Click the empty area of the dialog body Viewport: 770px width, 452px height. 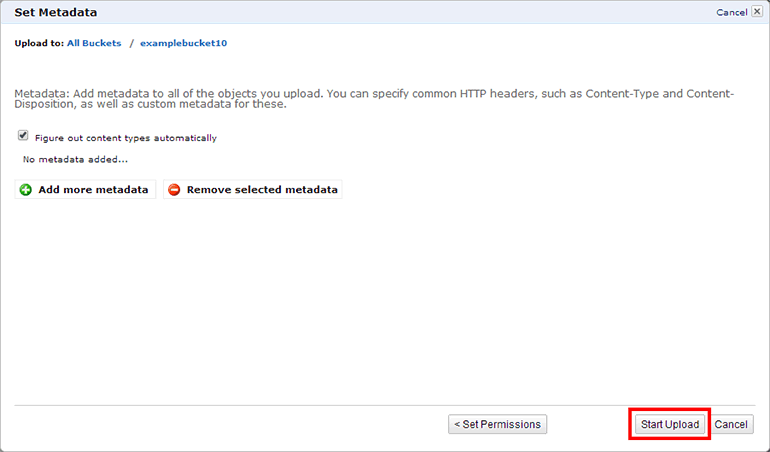point(384,300)
